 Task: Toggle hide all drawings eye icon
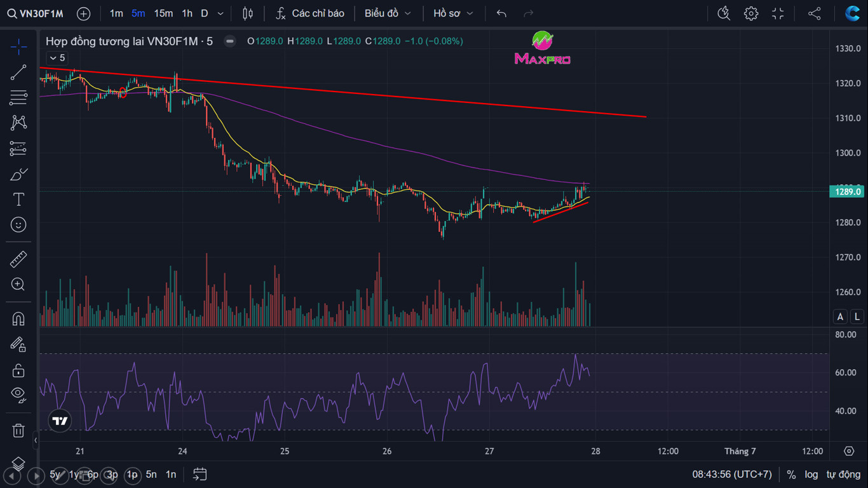tap(18, 395)
